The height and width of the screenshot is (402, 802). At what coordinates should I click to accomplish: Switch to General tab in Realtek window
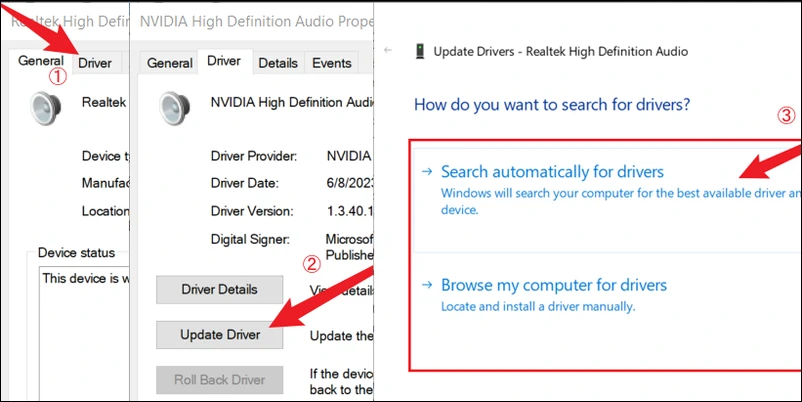(42, 62)
